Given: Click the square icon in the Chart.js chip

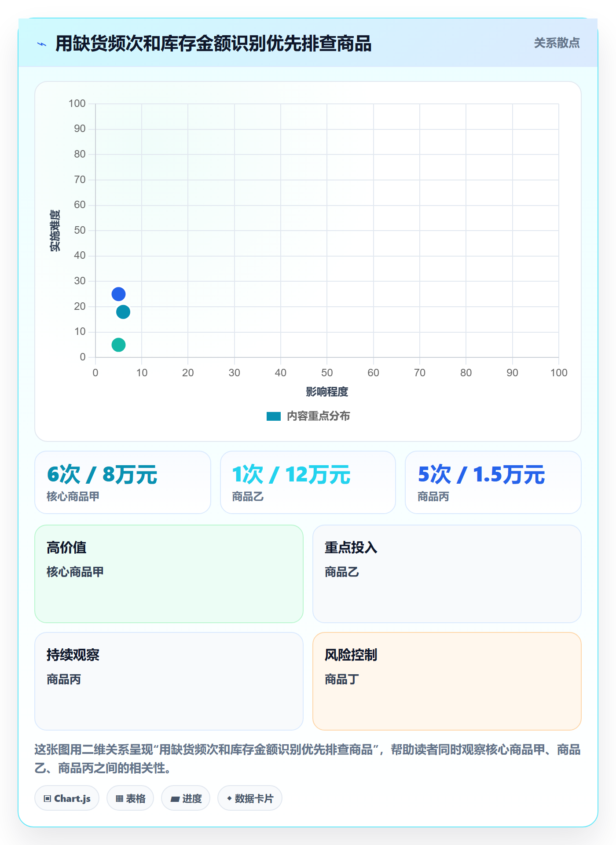Looking at the screenshot, I should point(48,799).
